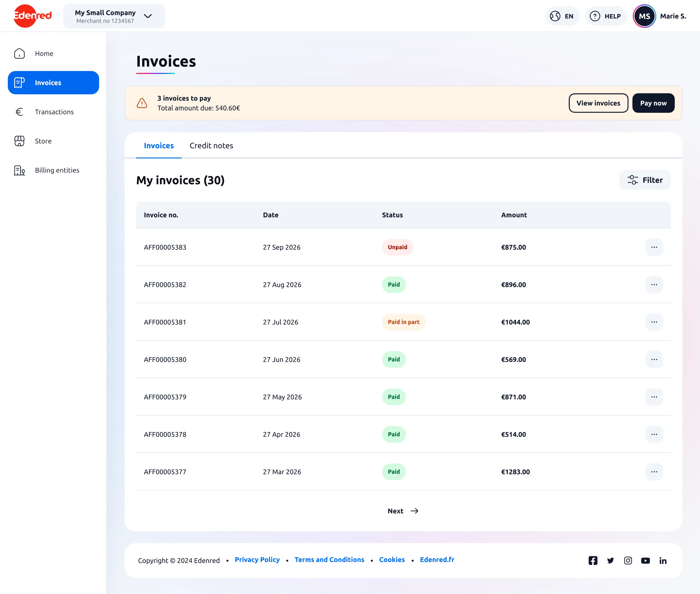Image resolution: width=700 pixels, height=594 pixels.
Task: Open the Terms and Conditions link
Action: 329,559
